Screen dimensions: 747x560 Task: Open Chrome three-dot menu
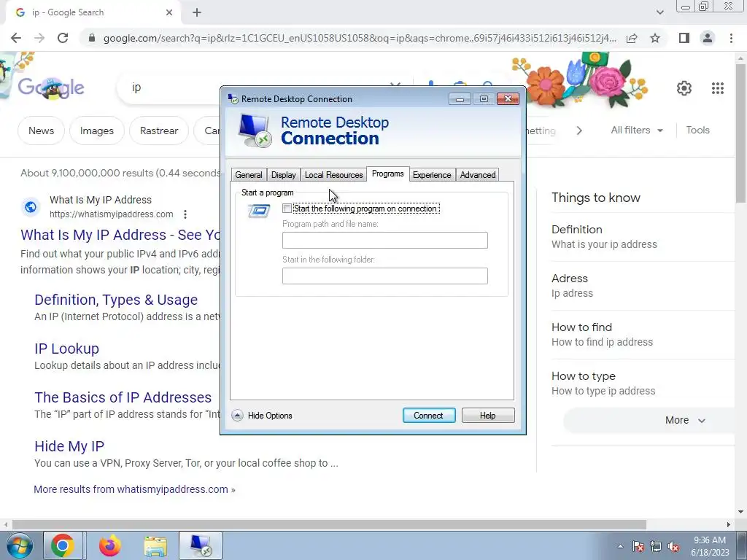coord(731,38)
